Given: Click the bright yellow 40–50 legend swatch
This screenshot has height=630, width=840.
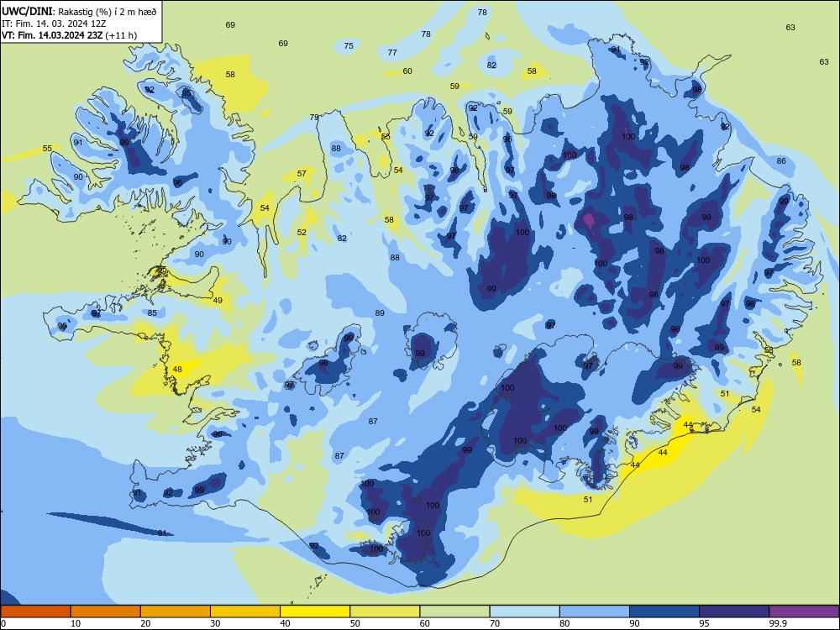Looking at the screenshot, I should 315,612.
